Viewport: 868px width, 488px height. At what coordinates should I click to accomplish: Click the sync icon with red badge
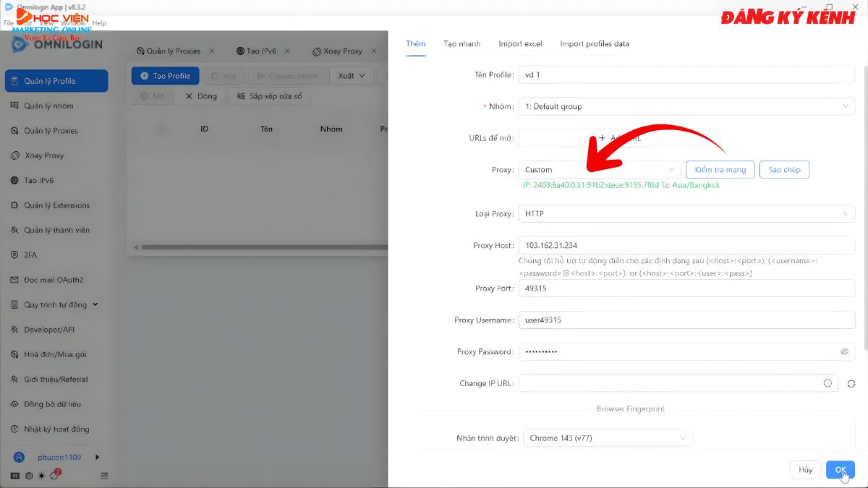click(54, 476)
